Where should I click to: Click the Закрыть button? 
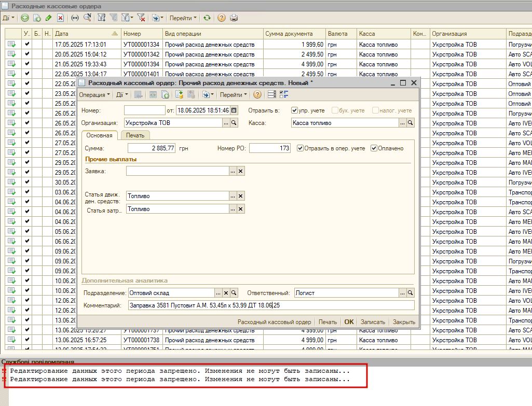click(x=404, y=322)
